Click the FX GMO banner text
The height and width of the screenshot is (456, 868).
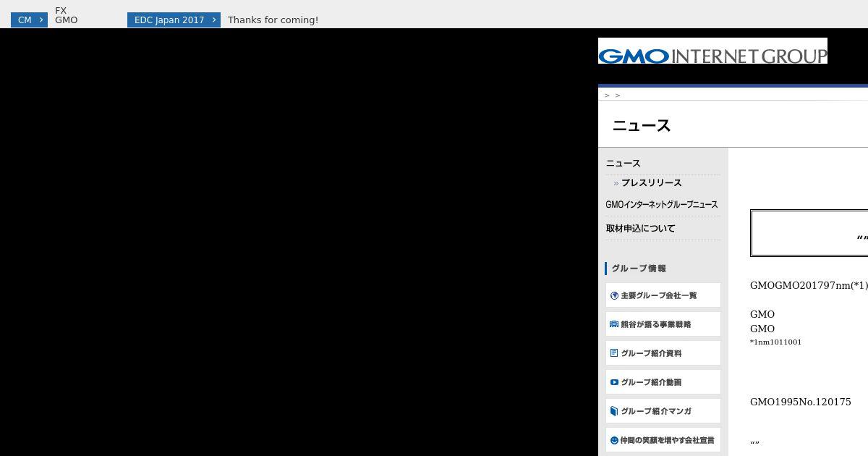coord(67,15)
